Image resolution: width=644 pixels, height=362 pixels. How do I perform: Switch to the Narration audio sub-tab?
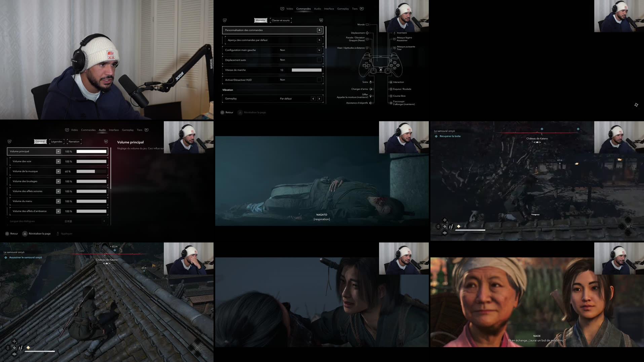click(74, 141)
